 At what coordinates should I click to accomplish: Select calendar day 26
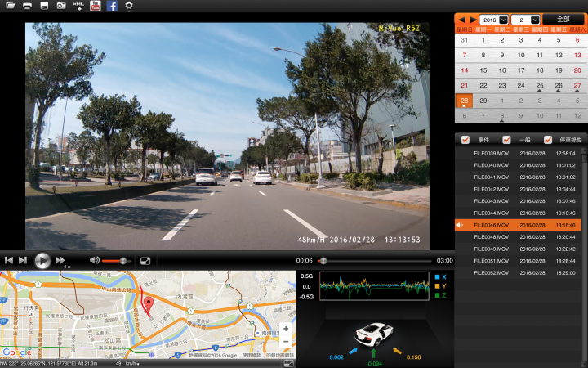559,86
